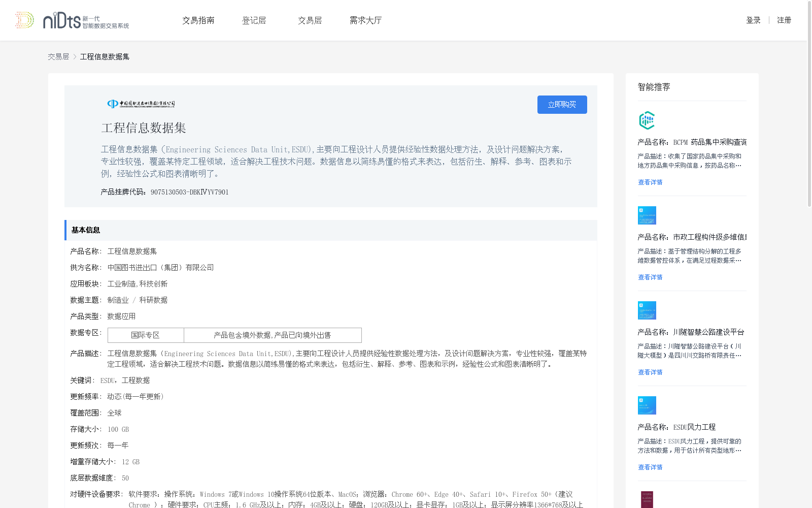The width and height of the screenshot is (812, 508).
Task: Click the 产品包含境外数据,产品已向境外出售 cell
Action: 273,335
